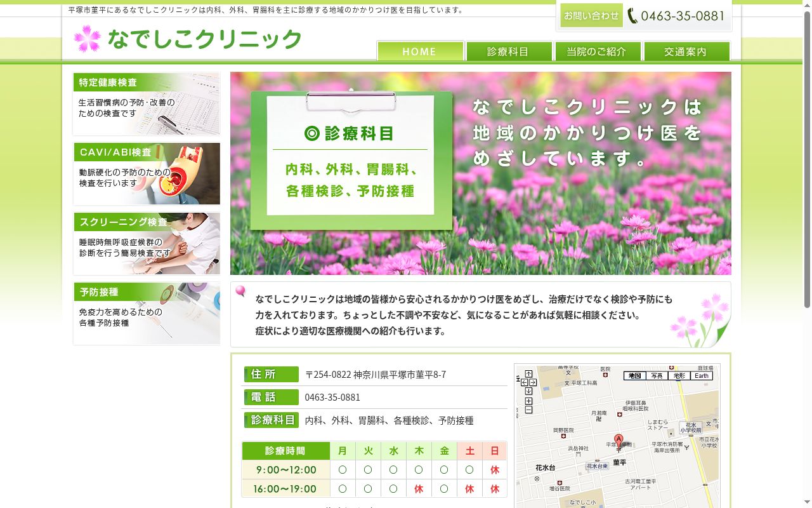Screen dimensions: 812x508
Task: Switch the map to Earth view
Action: [702, 376]
